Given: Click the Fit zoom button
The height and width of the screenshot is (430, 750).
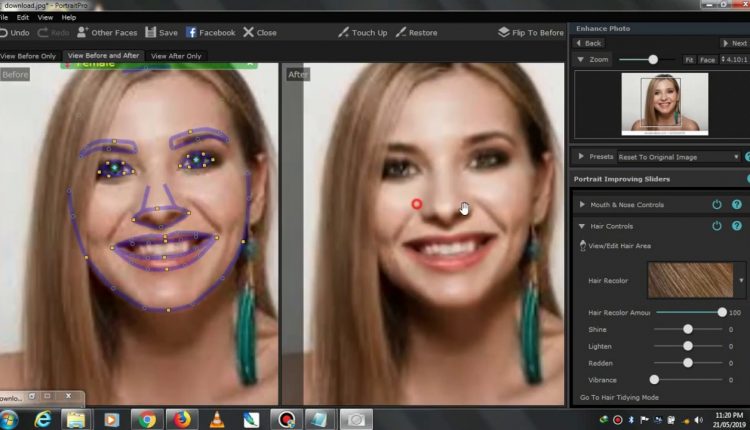Looking at the screenshot, I should tap(689, 60).
